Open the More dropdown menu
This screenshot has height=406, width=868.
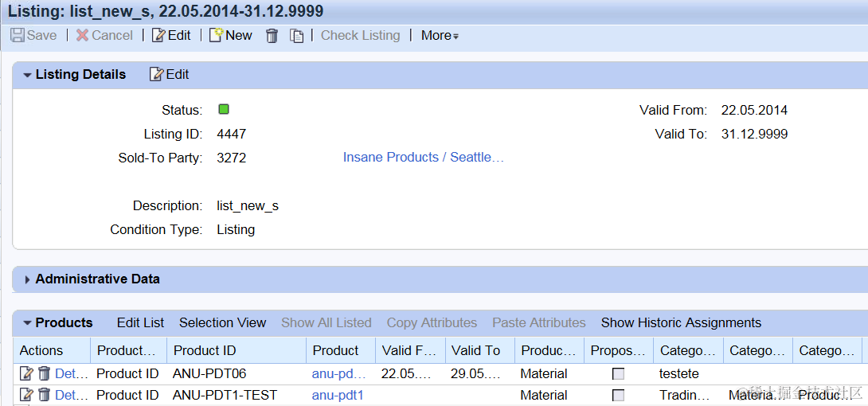pos(440,35)
